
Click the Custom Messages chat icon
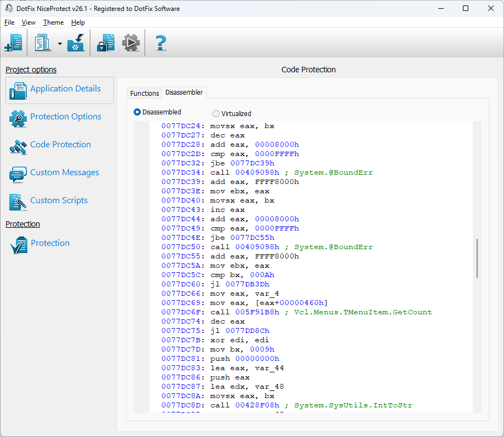coord(18,175)
